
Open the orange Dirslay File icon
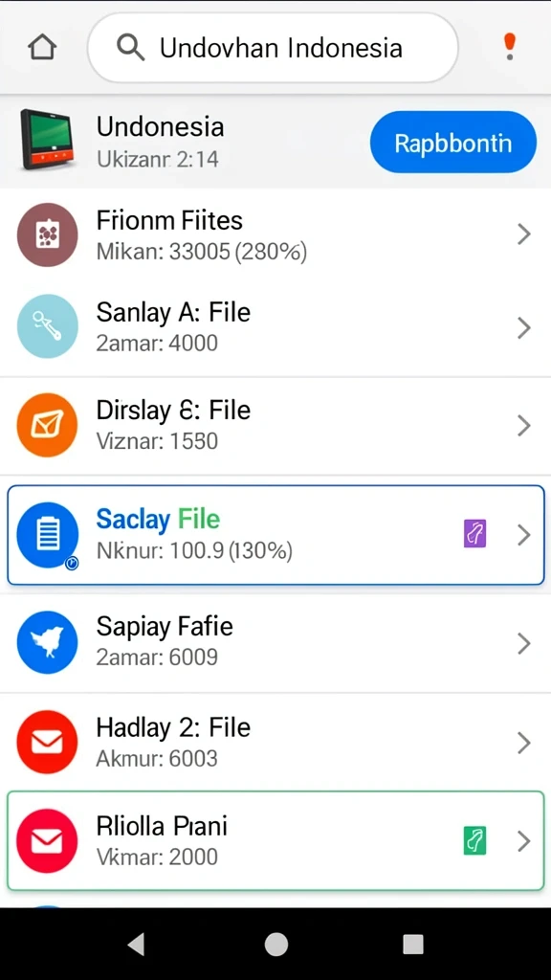click(x=48, y=426)
